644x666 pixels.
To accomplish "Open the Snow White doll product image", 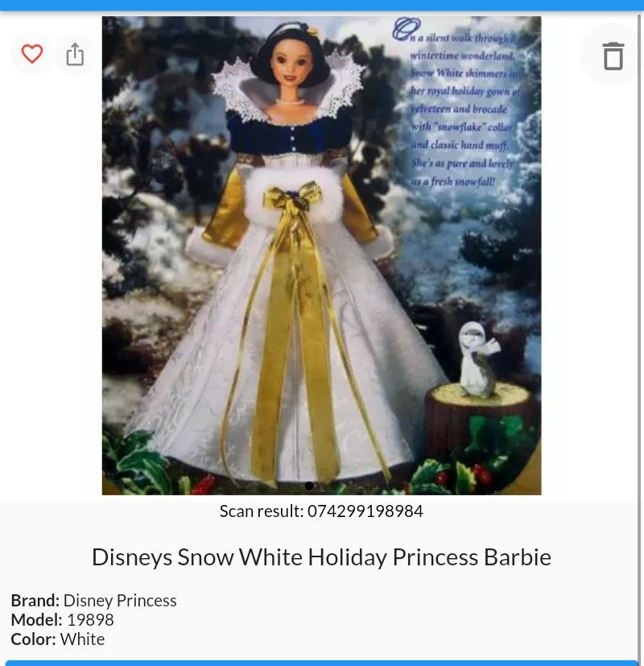I will [x=321, y=255].
